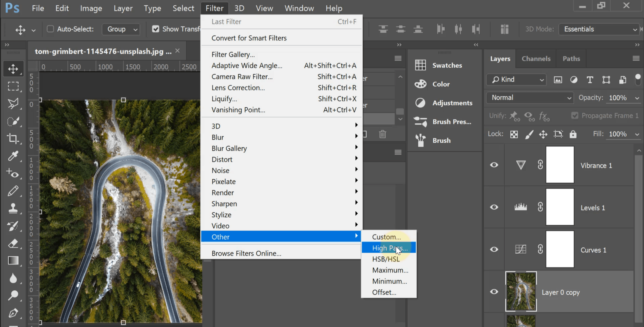The height and width of the screenshot is (327, 644).
Task: Select the Eraser tool
Action: 13,243
